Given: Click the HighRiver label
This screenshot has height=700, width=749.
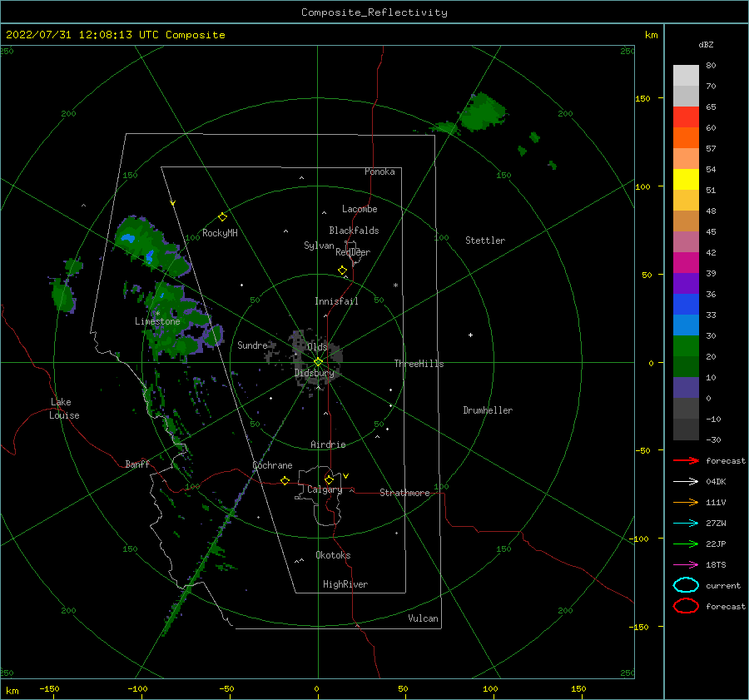Looking at the screenshot, I should pyautogui.click(x=345, y=584).
